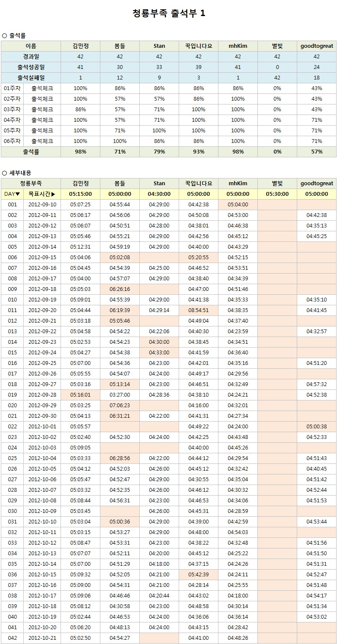Click Stan's target time 04:30:00
This screenshot has height=644, width=337.
(x=159, y=194)
